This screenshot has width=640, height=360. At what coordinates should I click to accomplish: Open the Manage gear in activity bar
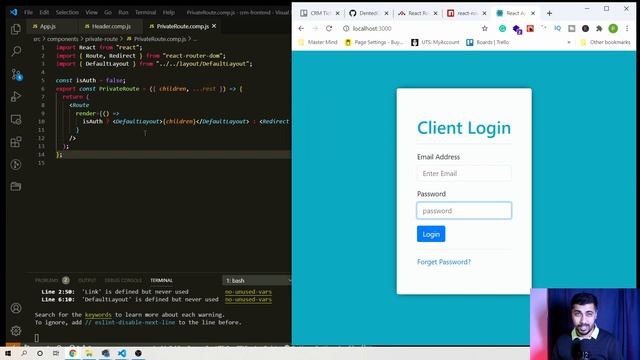[16, 331]
